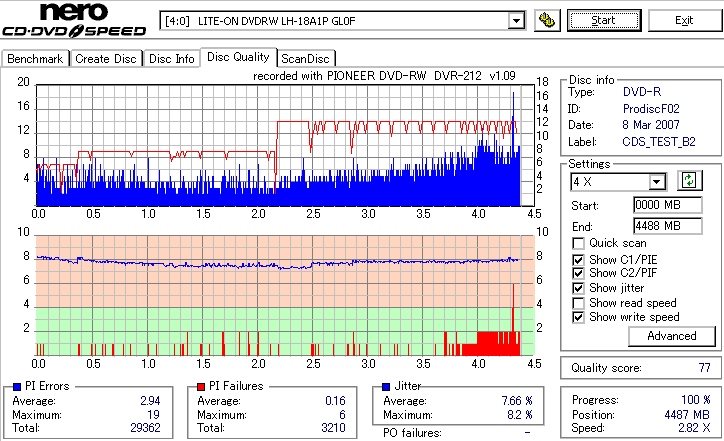Image resolution: width=724 pixels, height=441 pixels.
Task: Toggle the Show C1/PIE checkbox
Action: (578, 260)
